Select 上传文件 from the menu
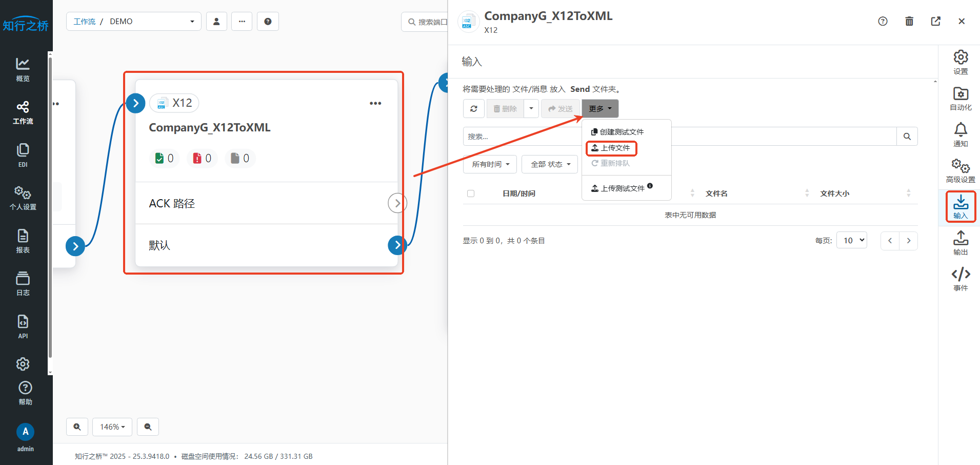The image size is (980, 465). (x=611, y=148)
